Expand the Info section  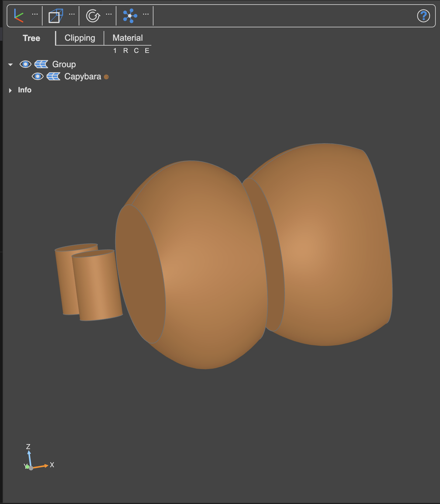pos(10,90)
